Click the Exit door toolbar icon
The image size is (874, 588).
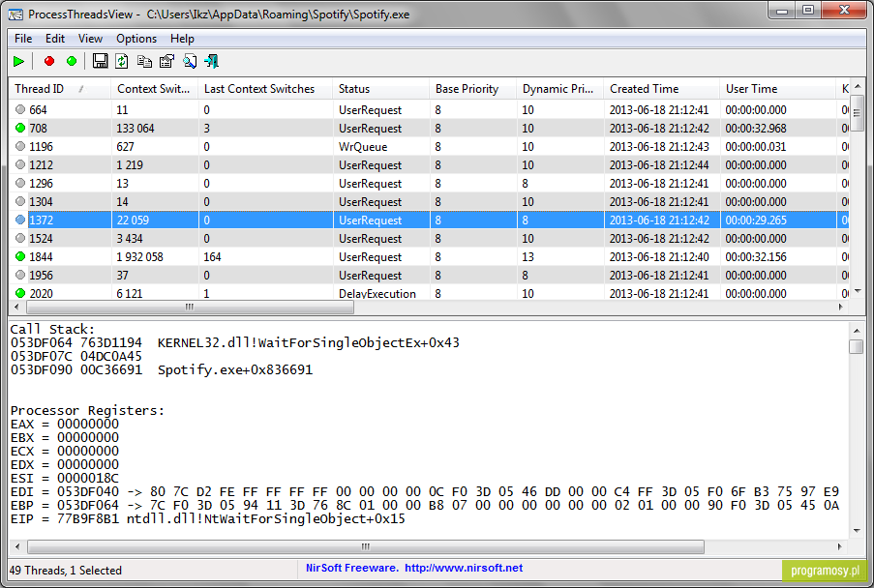211,61
